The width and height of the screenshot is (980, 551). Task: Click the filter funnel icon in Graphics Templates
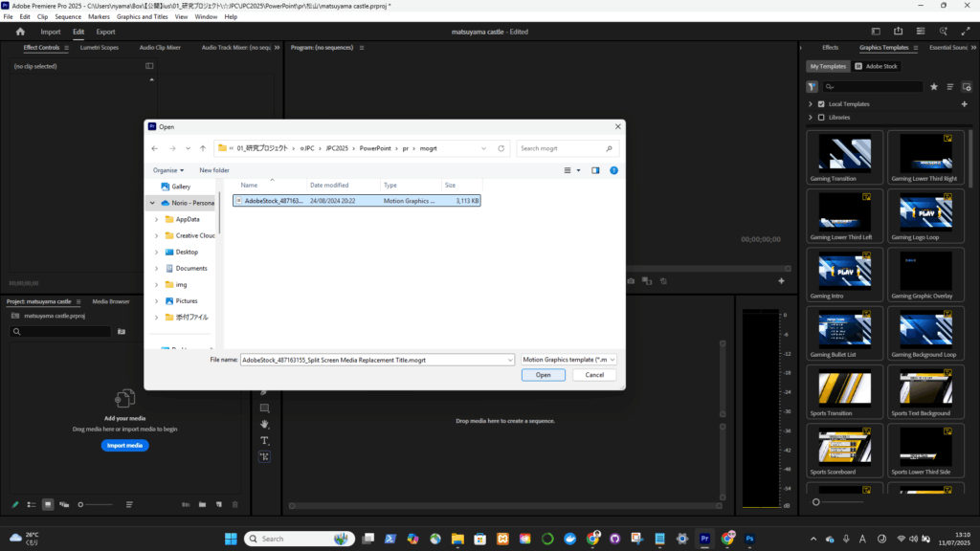tap(813, 86)
